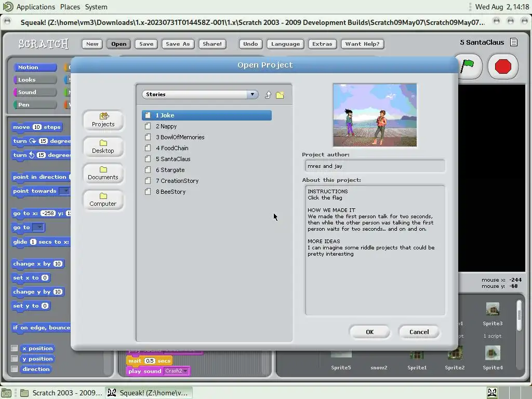Toggle y position reporter checkbox
Screen dimensions: 532x399
[x=14, y=358]
